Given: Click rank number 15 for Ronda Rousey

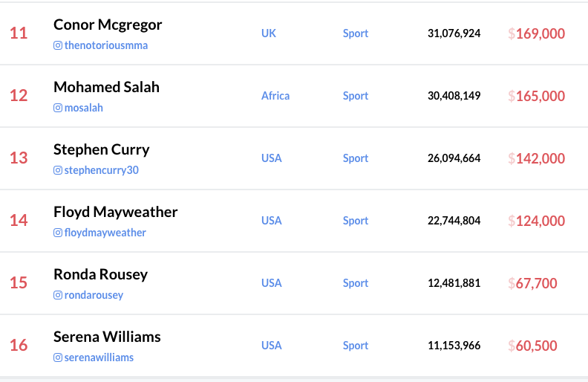Looking at the screenshot, I should click(x=19, y=283).
